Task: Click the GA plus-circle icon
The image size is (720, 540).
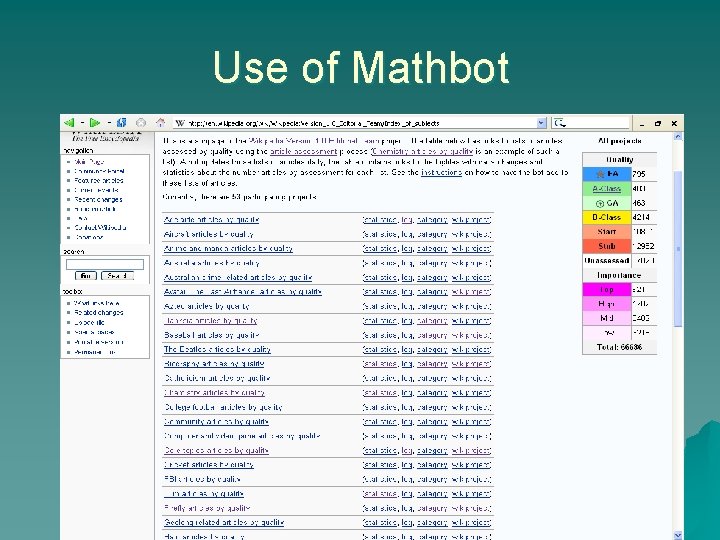Action: tap(599, 203)
